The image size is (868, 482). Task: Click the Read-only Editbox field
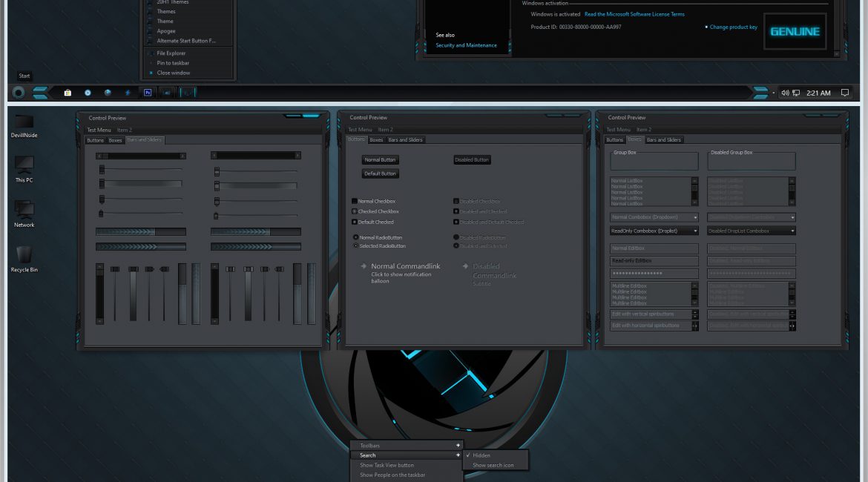coord(654,260)
